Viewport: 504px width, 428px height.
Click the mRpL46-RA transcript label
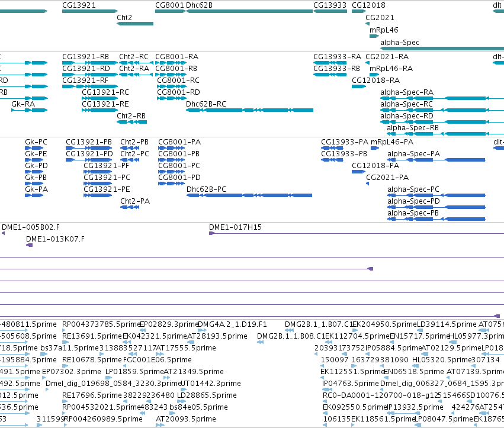(x=391, y=69)
